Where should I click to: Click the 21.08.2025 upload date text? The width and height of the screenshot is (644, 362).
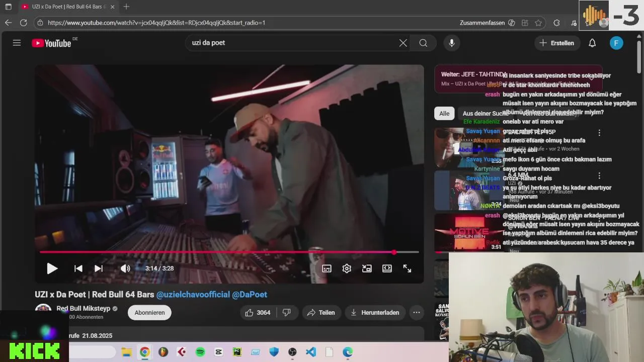click(97, 335)
